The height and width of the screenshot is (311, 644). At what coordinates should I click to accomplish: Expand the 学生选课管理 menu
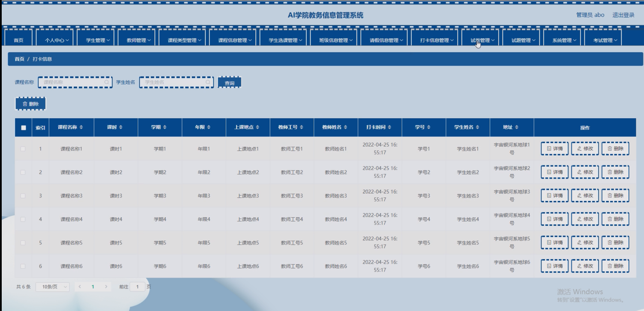tap(283, 38)
